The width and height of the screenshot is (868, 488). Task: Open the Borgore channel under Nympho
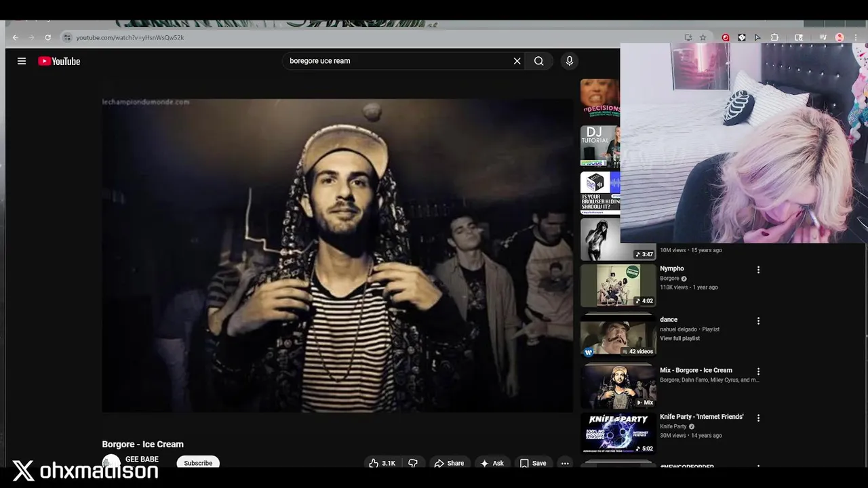click(x=669, y=278)
